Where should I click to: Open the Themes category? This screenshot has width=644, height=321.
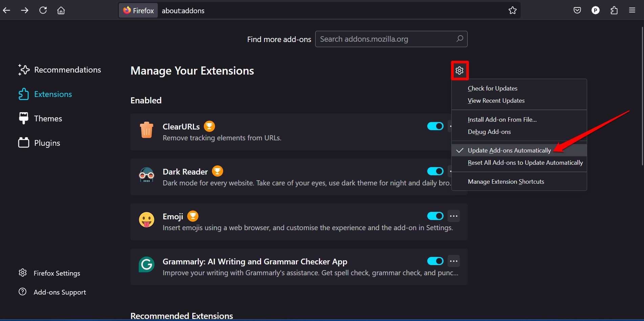tap(48, 119)
